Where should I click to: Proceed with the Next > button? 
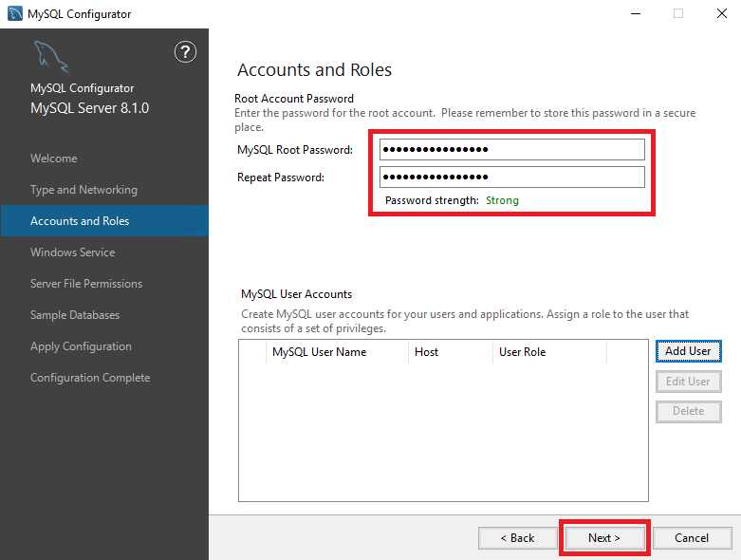click(604, 538)
